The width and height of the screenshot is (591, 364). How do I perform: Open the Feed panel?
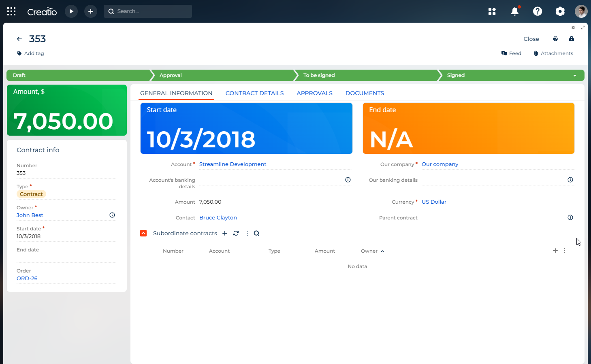click(511, 53)
